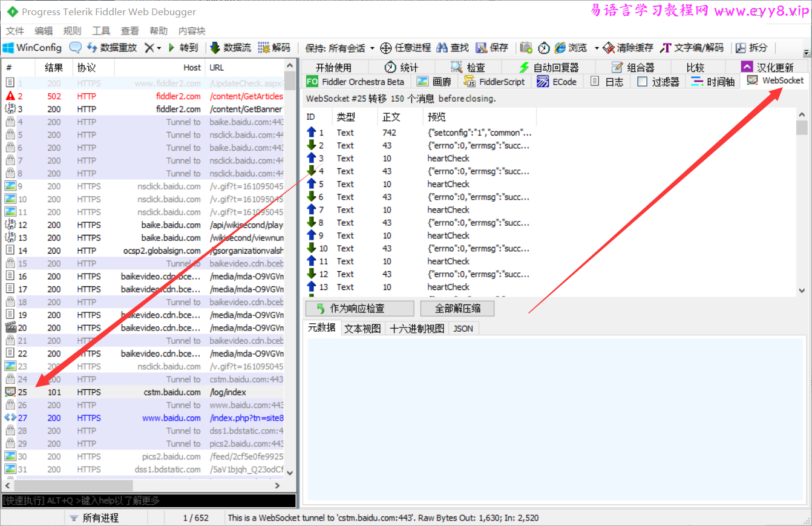
Task: Open the 保持: 所有会话 dropdown
Action: click(339, 48)
